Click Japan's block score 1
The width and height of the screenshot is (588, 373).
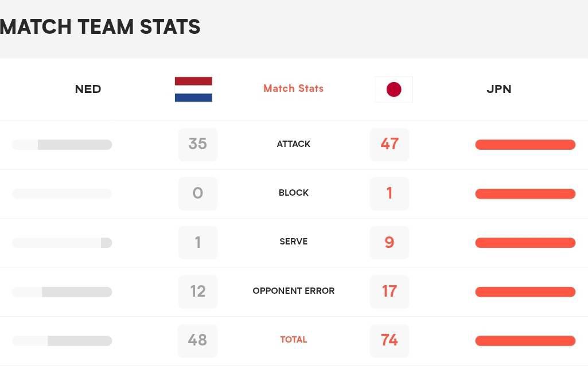390,193
